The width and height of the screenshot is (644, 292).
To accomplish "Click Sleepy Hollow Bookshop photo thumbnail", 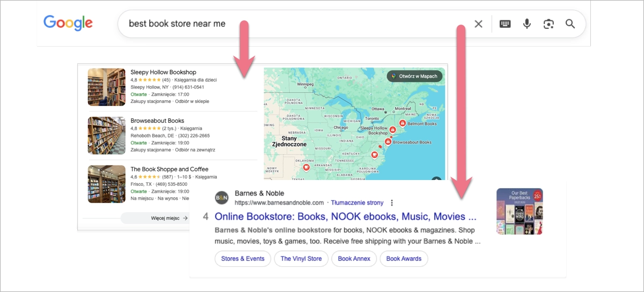I will [107, 87].
